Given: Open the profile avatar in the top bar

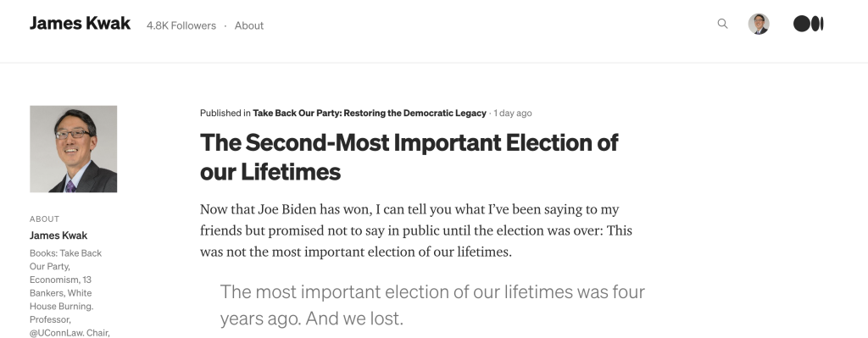Looking at the screenshot, I should click(x=759, y=24).
